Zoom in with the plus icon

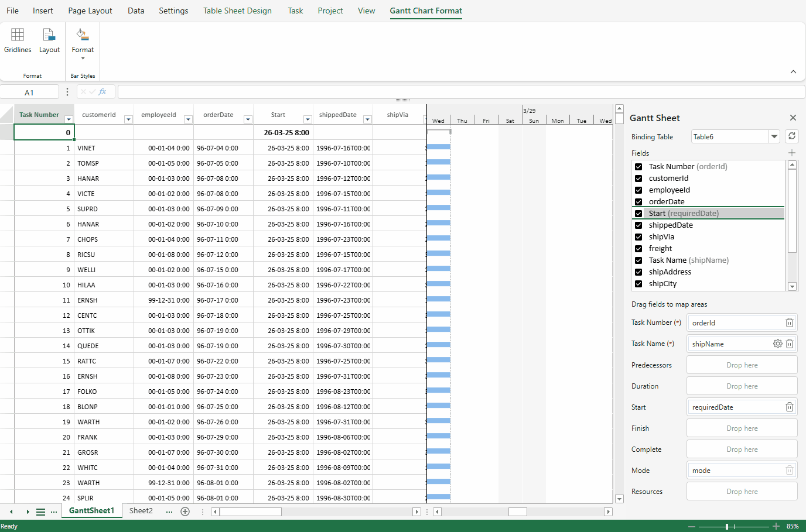(x=776, y=526)
